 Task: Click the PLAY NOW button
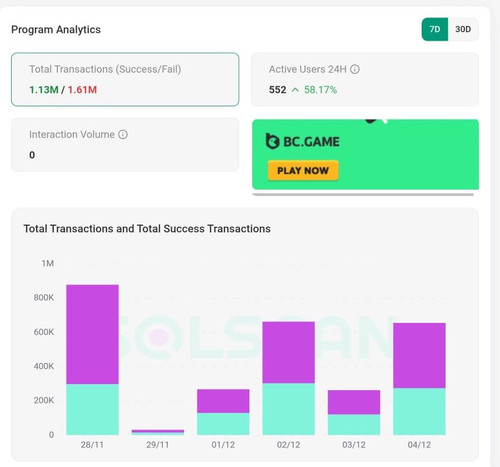pyautogui.click(x=303, y=170)
